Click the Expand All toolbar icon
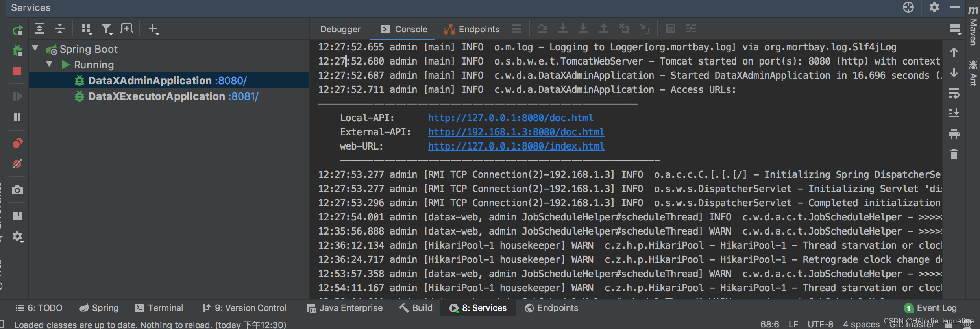 39,29
